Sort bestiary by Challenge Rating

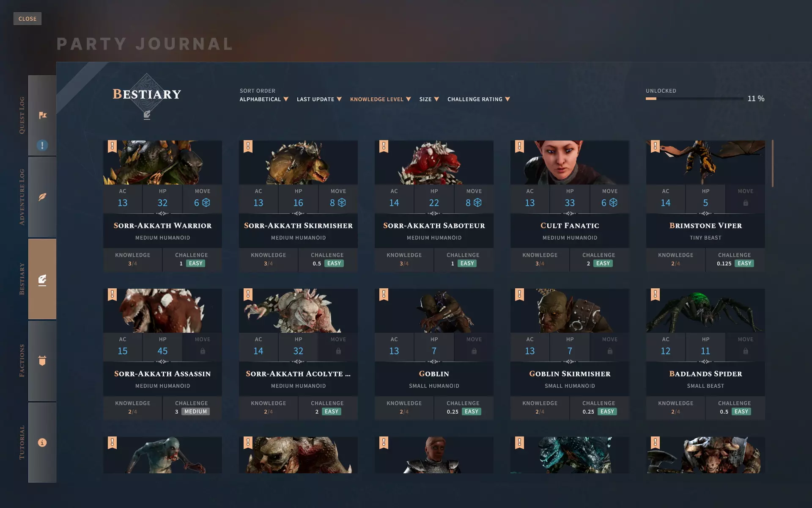[479, 99]
